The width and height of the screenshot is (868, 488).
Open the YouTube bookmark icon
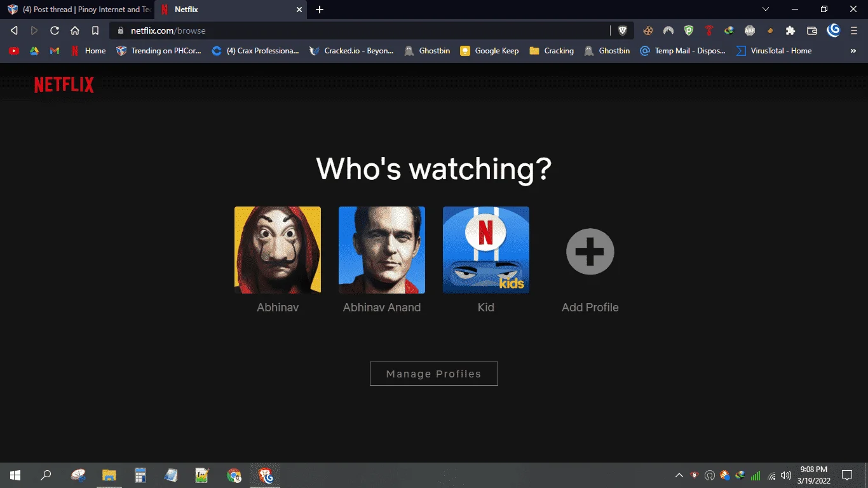tap(14, 51)
